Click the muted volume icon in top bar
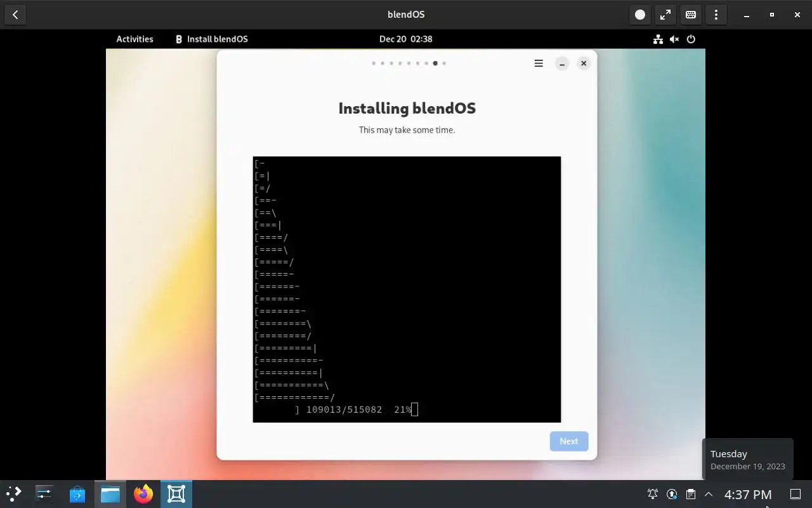Viewport: 812px width, 508px height. (674, 39)
